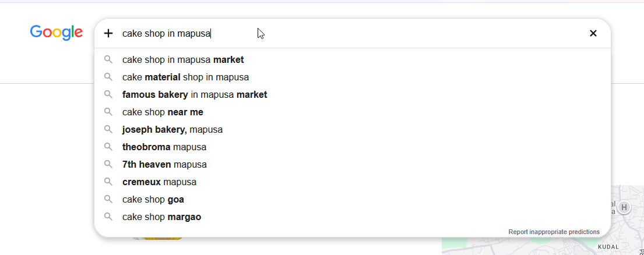Open 'Report inappropriate predictions' link
644x255 pixels.
click(554, 232)
